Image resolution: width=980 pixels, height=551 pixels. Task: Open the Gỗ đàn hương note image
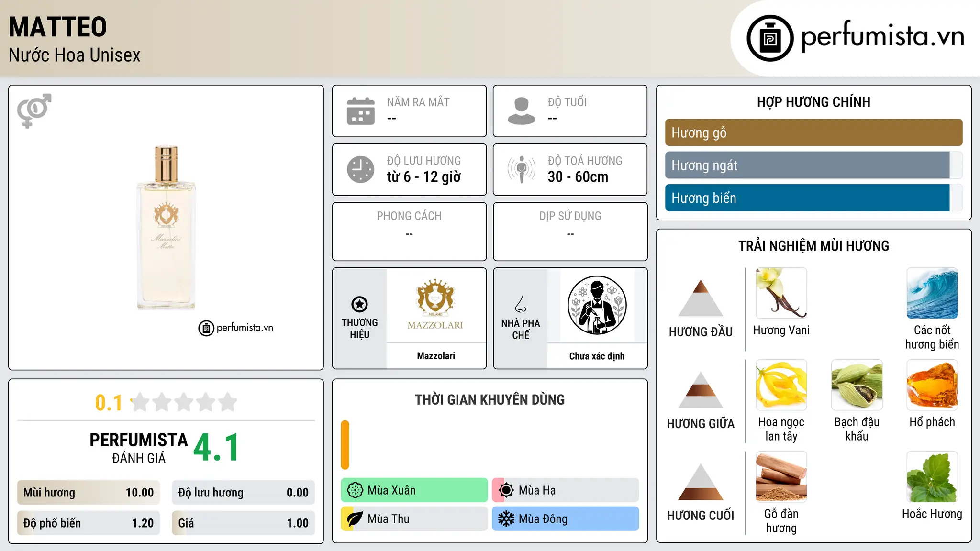click(x=781, y=477)
